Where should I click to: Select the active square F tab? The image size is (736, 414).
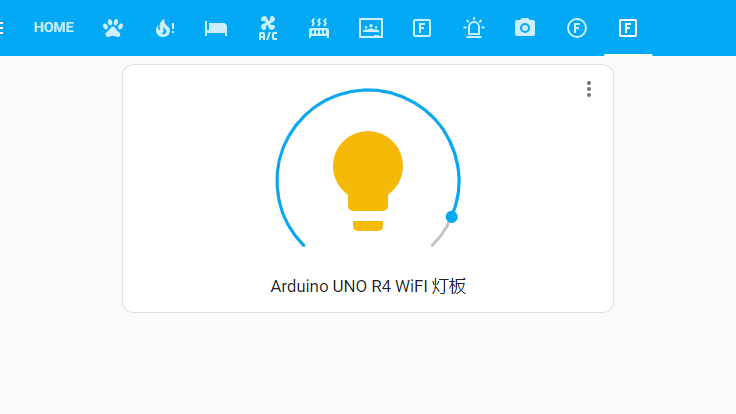pos(628,28)
